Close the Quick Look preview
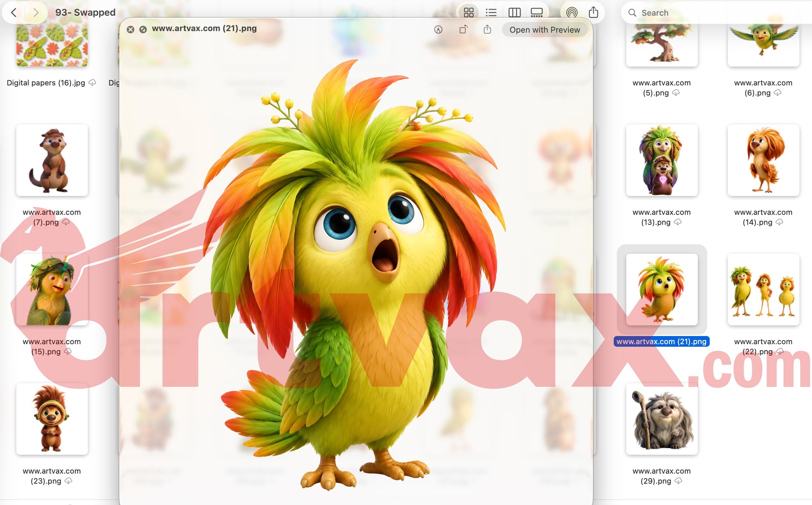The image size is (812, 505). (131, 30)
